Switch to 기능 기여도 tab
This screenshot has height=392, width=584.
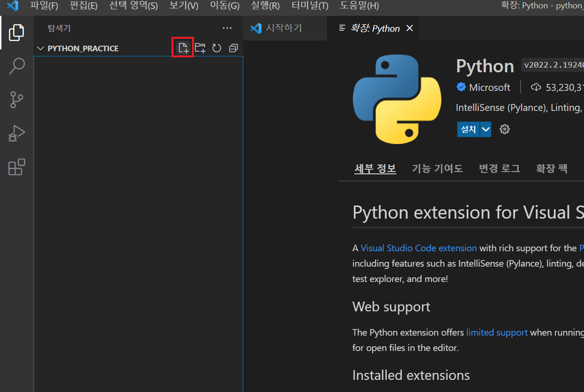pos(437,168)
